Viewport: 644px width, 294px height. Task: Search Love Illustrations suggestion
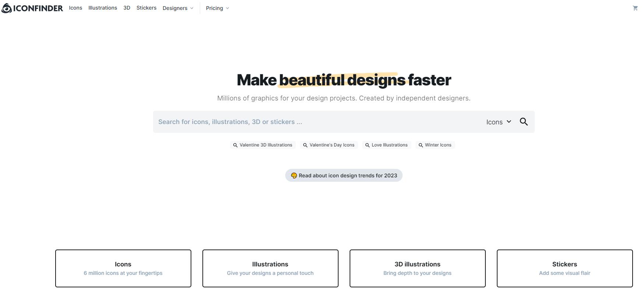pos(386,145)
